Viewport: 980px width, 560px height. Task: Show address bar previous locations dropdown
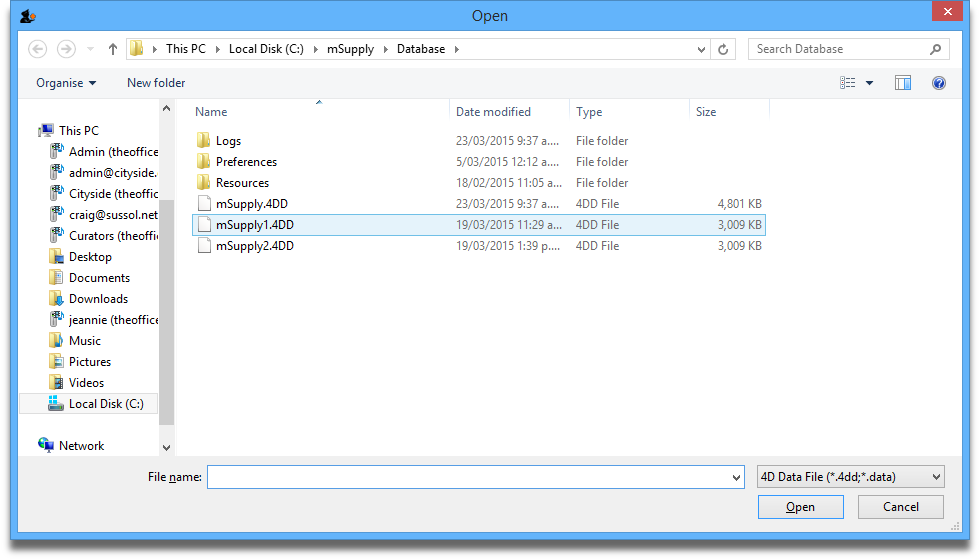pos(700,49)
